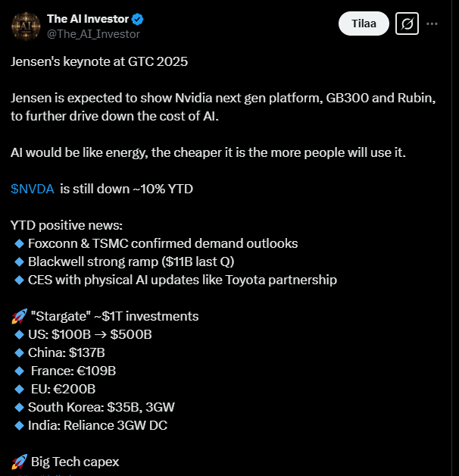This screenshot has height=476, width=459.
Task: Click the diamond bullet beside South Korea
Action: pos(19,407)
